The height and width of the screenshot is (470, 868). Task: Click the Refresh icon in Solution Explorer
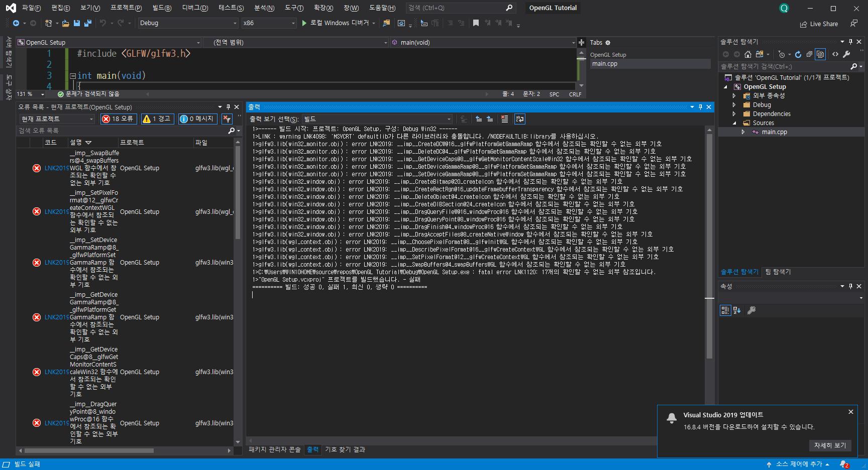click(798, 54)
